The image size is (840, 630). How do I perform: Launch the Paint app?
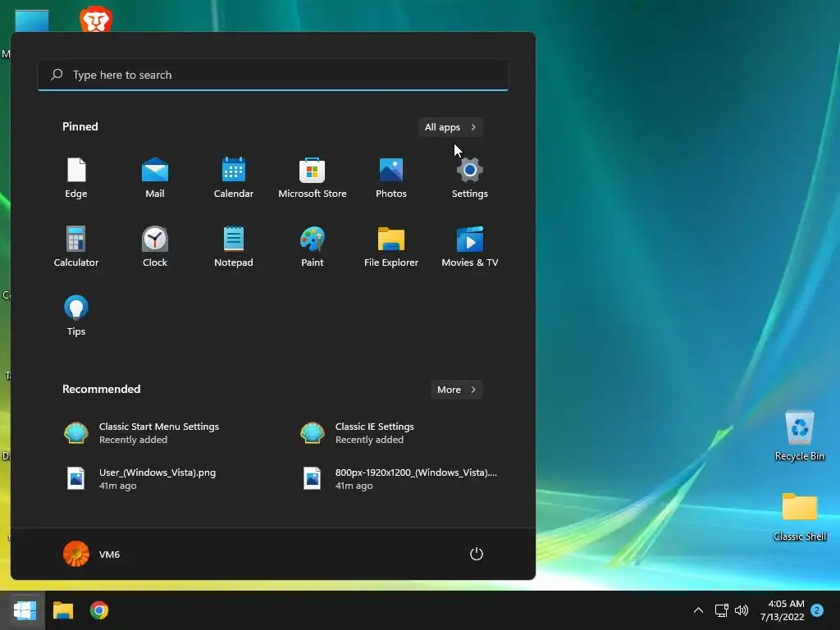(x=313, y=247)
